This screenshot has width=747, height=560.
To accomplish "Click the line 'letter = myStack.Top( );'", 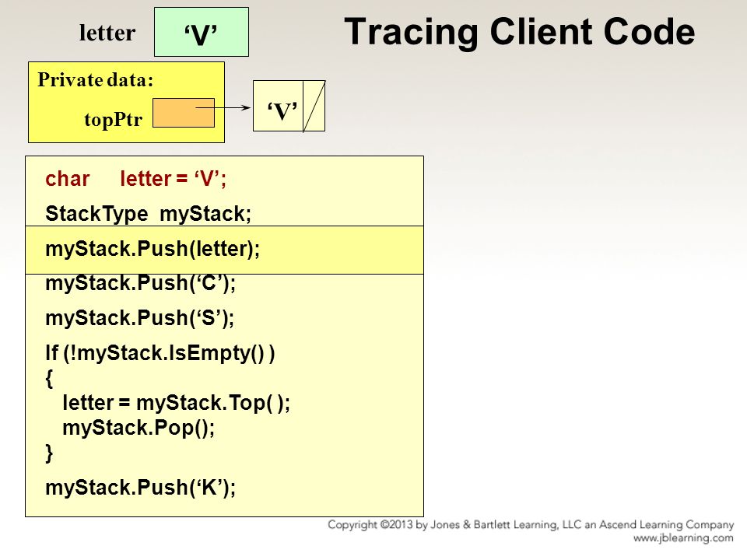I will (x=177, y=403).
